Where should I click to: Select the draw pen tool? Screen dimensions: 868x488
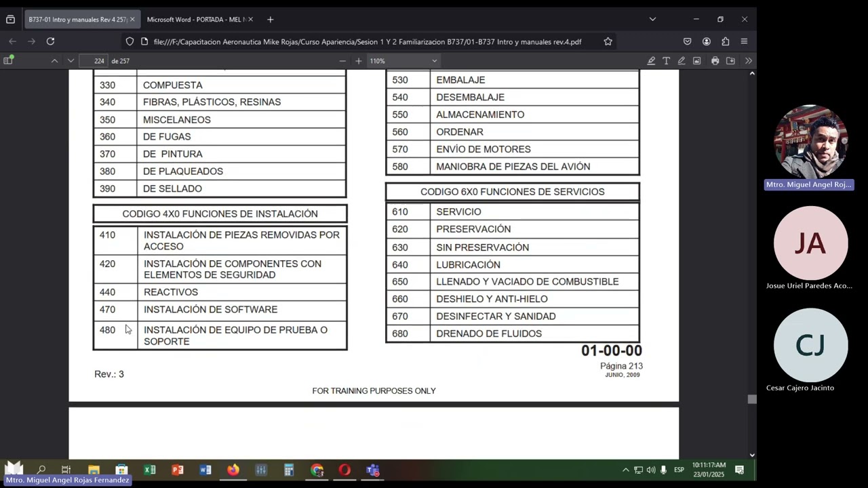click(682, 61)
